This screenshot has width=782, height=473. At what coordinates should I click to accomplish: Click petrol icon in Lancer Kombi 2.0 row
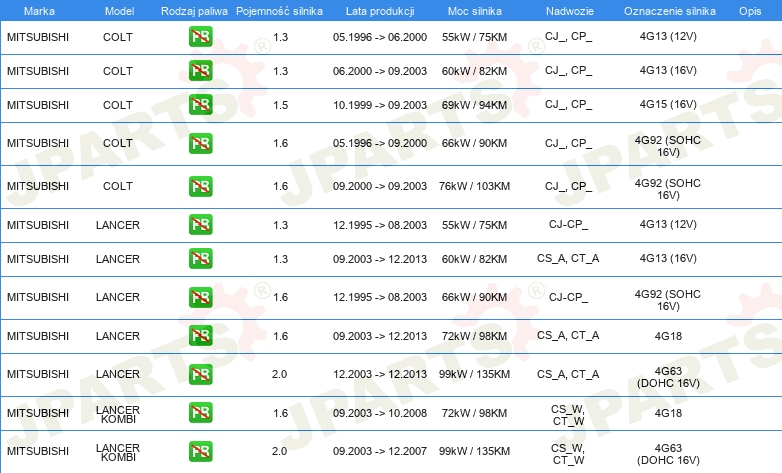pyautogui.click(x=200, y=451)
